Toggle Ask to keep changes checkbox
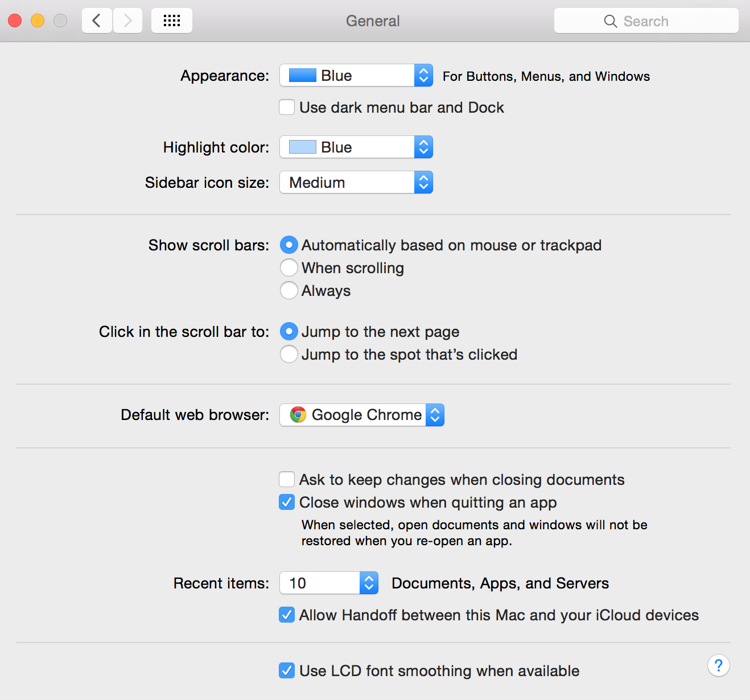750x700 pixels. (x=287, y=480)
